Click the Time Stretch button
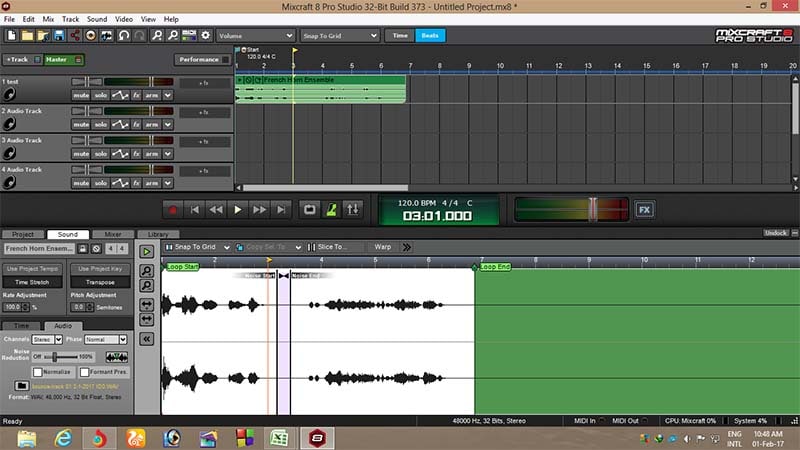800x450 pixels. [x=32, y=282]
